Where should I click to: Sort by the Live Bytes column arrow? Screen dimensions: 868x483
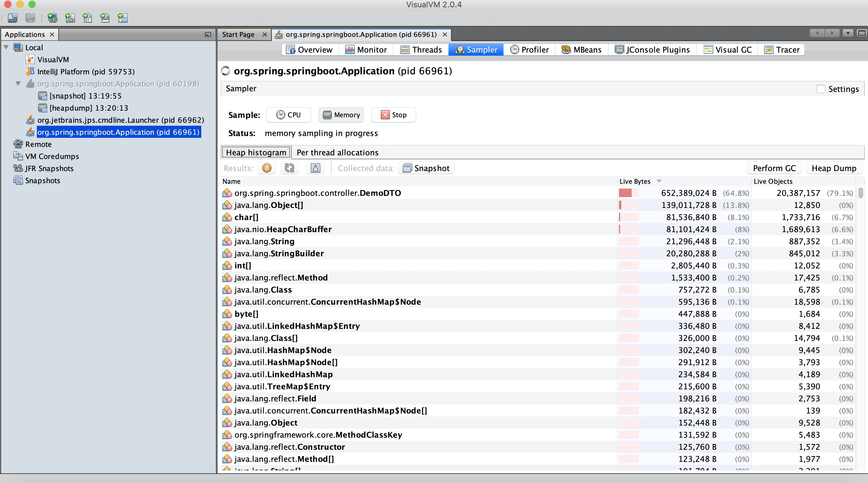pyautogui.click(x=659, y=181)
